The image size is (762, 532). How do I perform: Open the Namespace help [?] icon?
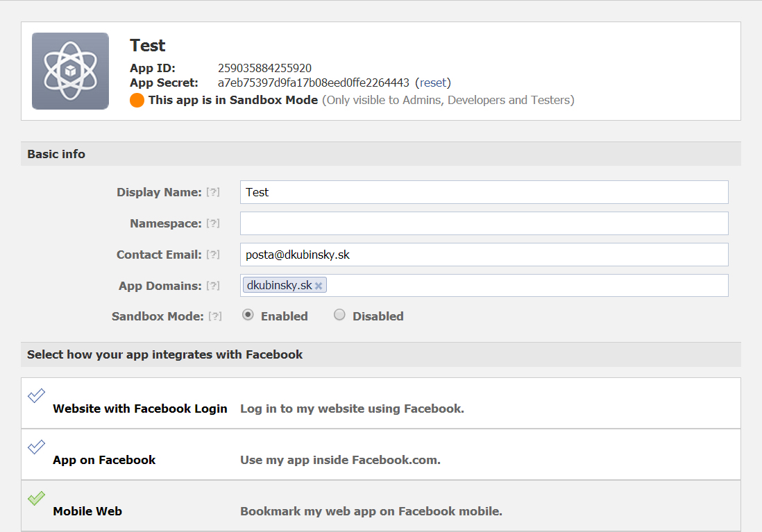[213, 223]
